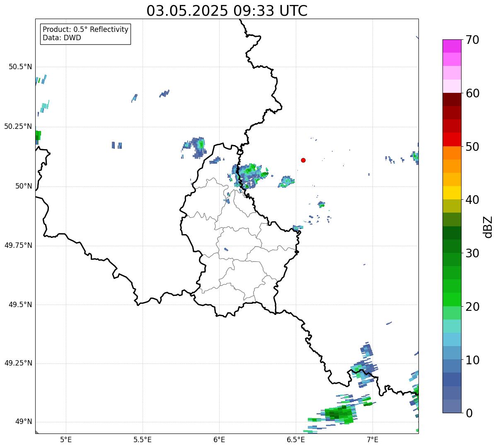Click the colorbar 70 tick label
Viewport: 498px width, 448px height.
pyautogui.click(x=473, y=40)
